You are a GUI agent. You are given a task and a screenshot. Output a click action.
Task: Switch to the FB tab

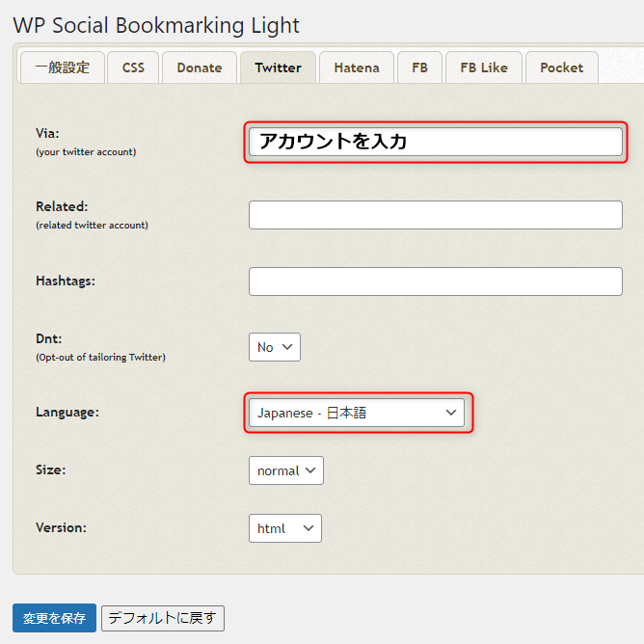(x=419, y=67)
